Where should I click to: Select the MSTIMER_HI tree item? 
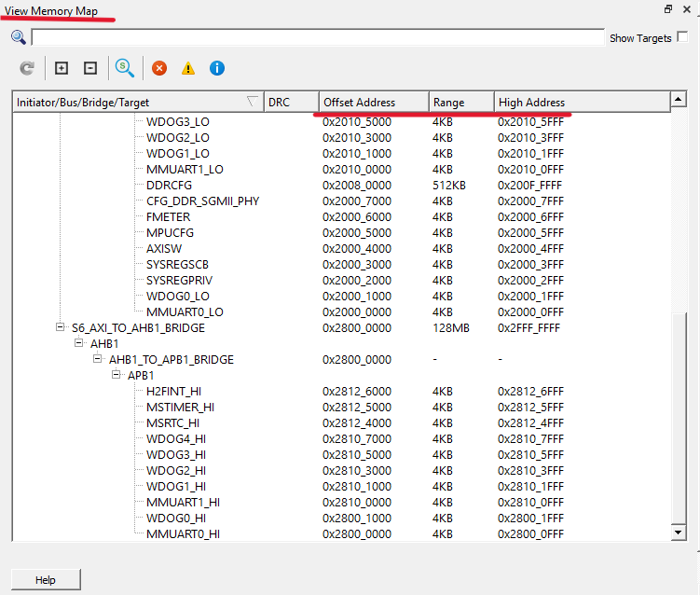pyautogui.click(x=180, y=407)
